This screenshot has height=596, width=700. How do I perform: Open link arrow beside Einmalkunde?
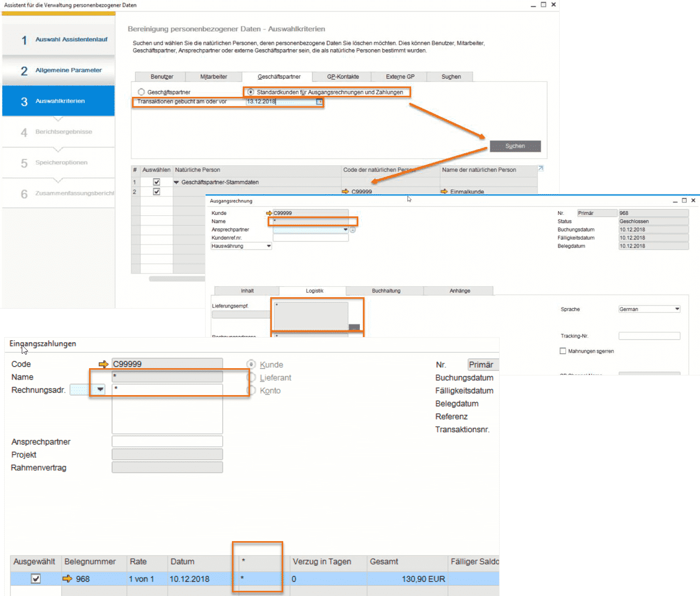444,192
